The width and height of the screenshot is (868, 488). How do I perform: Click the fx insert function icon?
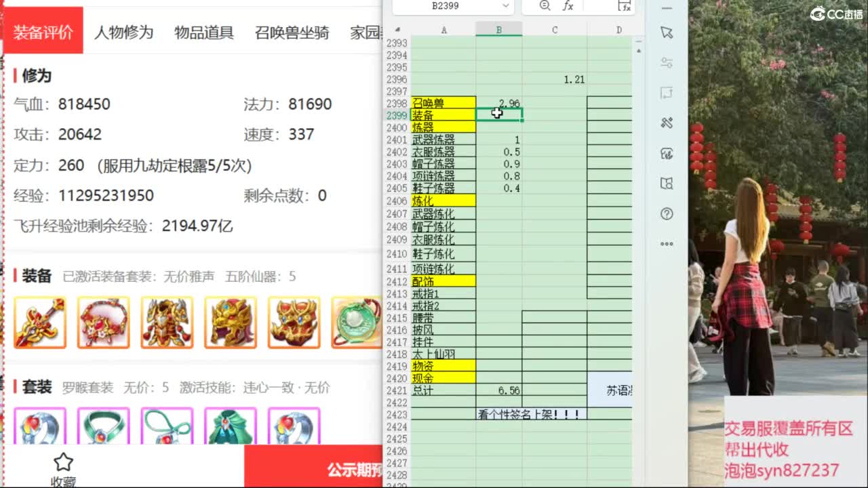click(x=568, y=5)
